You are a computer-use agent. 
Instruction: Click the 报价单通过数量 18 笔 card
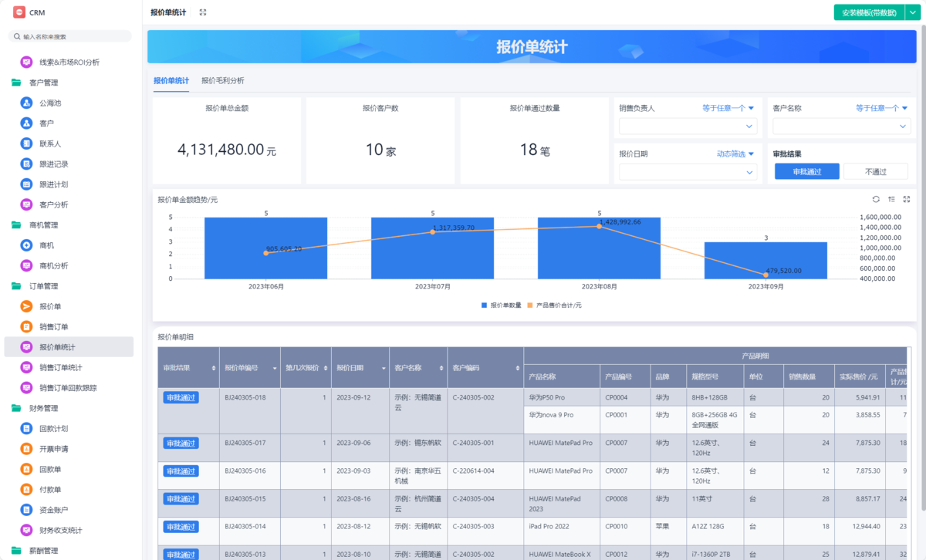(535, 140)
